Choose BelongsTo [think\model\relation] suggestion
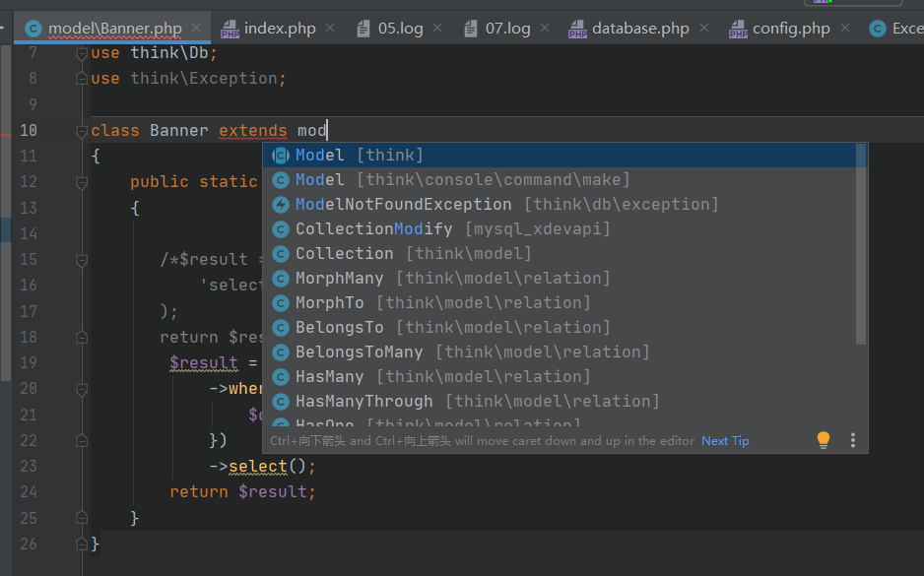Viewport: 924px width, 576px height. [560, 328]
